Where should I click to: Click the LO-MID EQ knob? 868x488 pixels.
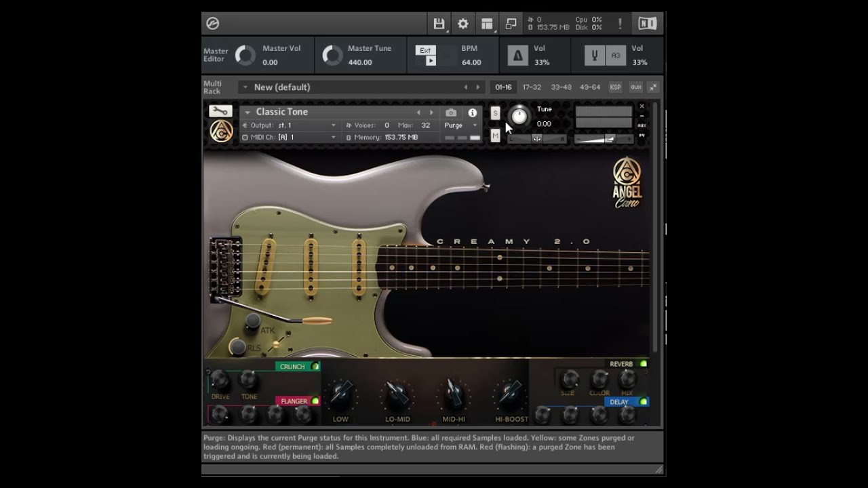point(397,393)
